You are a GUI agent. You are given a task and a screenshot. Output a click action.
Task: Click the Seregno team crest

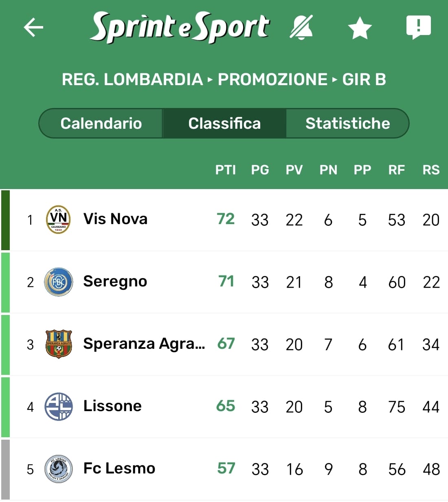click(58, 282)
